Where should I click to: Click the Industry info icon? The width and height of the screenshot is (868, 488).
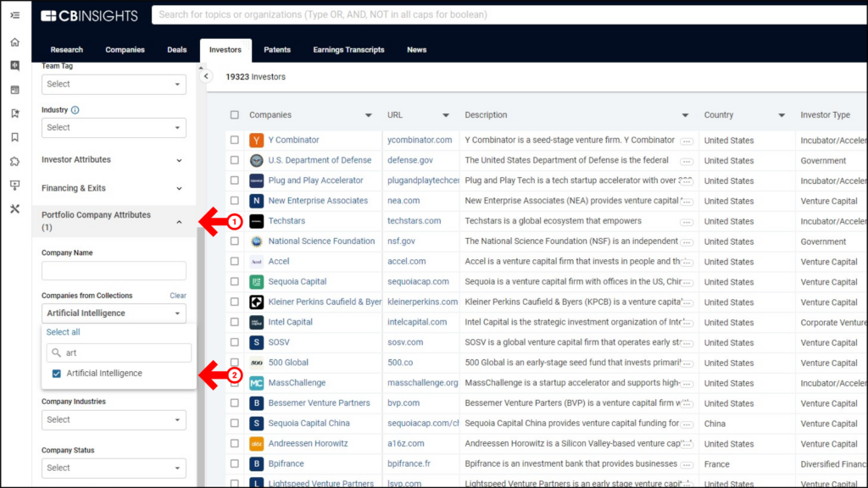tap(75, 110)
